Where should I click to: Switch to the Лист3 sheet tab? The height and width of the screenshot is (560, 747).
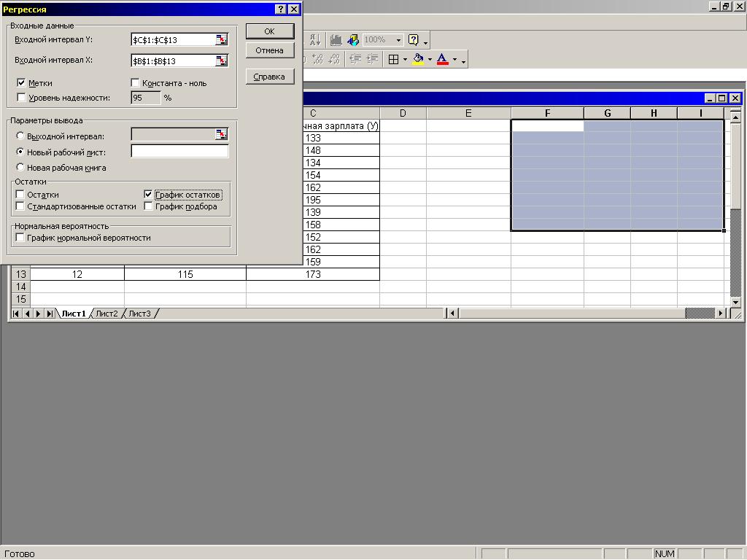tap(139, 314)
